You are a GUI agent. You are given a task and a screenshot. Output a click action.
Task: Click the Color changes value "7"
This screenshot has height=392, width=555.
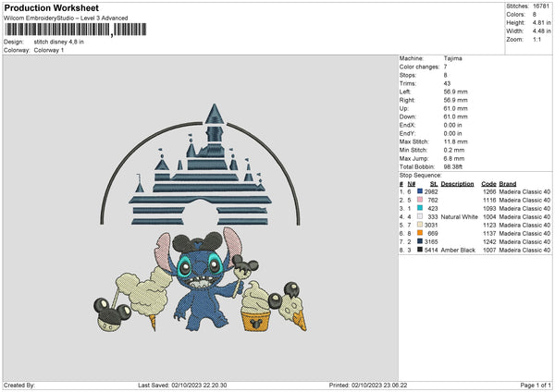pyautogui.click(x=445, y=67)
